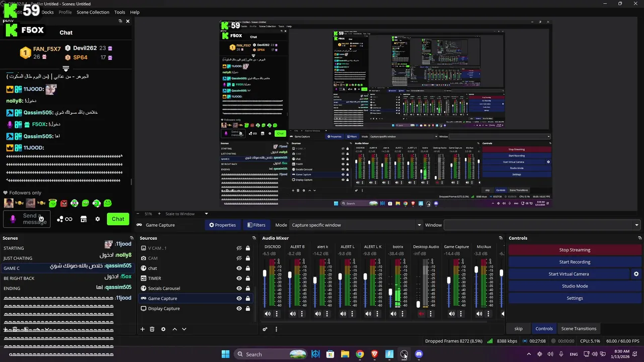Screen dimensions: 644x362
Task: Open Google Chrome from taskbar
Action: click(360, 354)
